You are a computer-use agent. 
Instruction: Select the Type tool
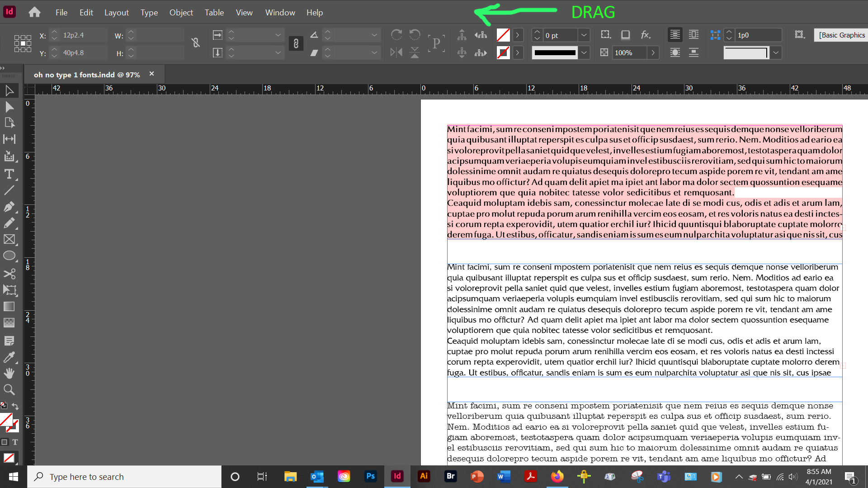(x=9, y=174)
